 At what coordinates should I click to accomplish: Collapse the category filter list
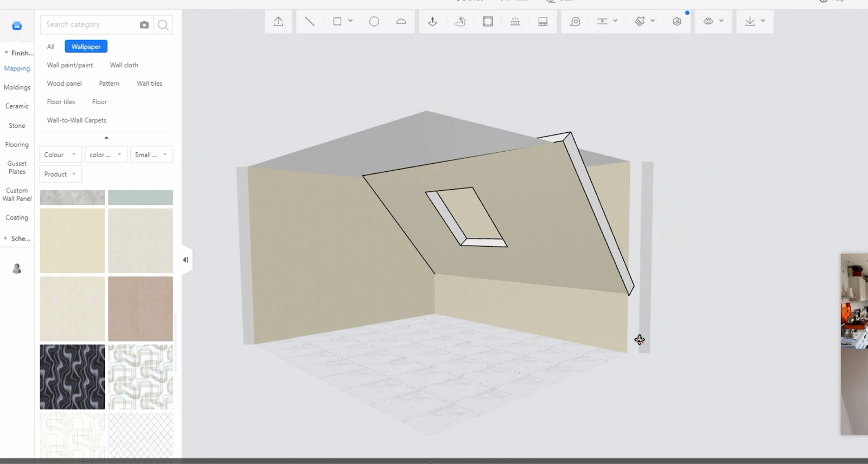(106, 138)
